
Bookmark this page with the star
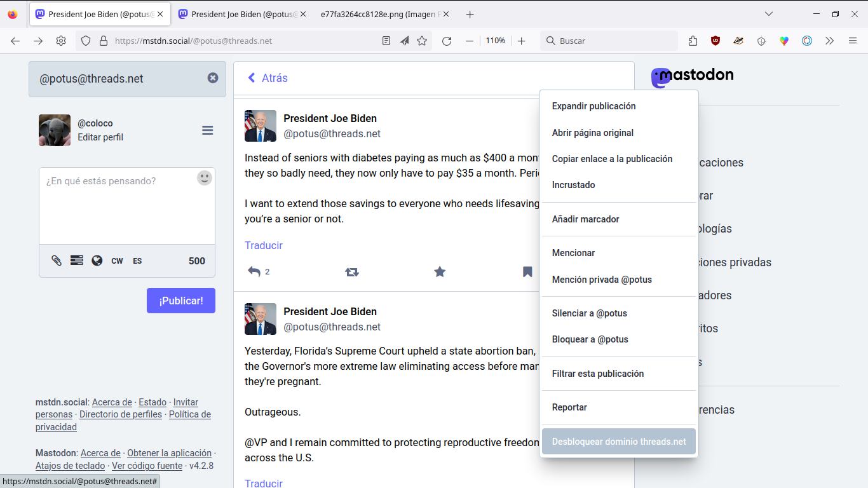coord(422,41)
